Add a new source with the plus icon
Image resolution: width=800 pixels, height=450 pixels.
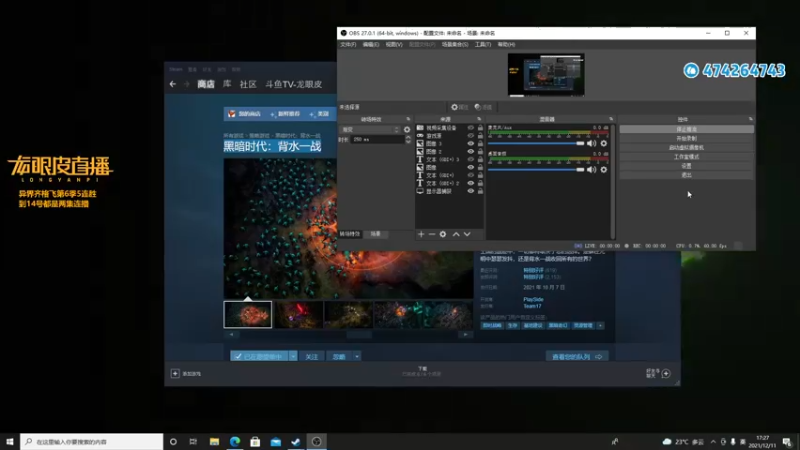(x=421, y=234)
